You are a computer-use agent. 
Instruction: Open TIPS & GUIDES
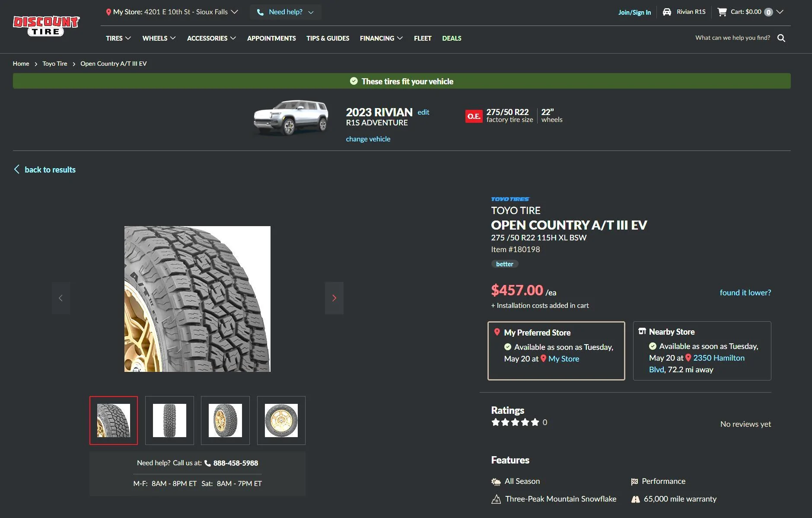click(328, 38)
